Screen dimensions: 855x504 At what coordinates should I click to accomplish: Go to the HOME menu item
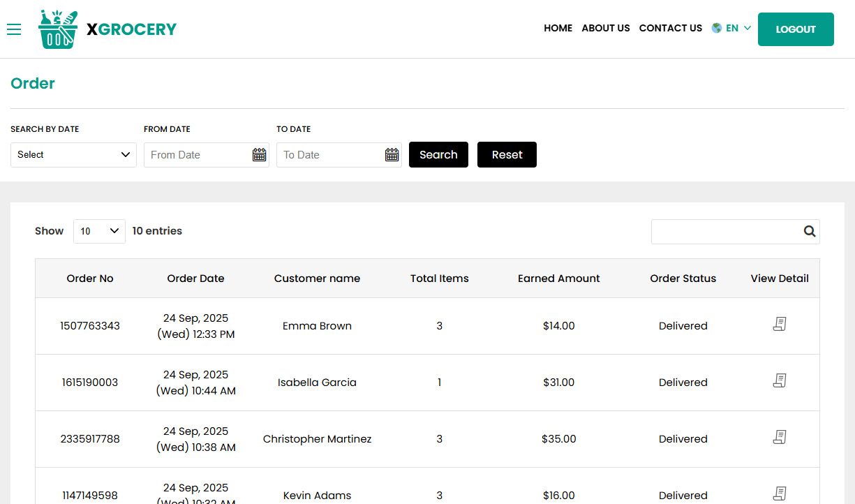(558, 28)
